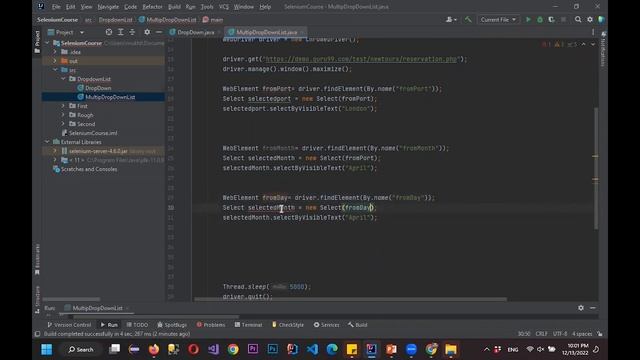Image resolution: width=640 pixels, height=360 pixels.
Task: Open the CheckStyle tool window
Action: point(288,324)
